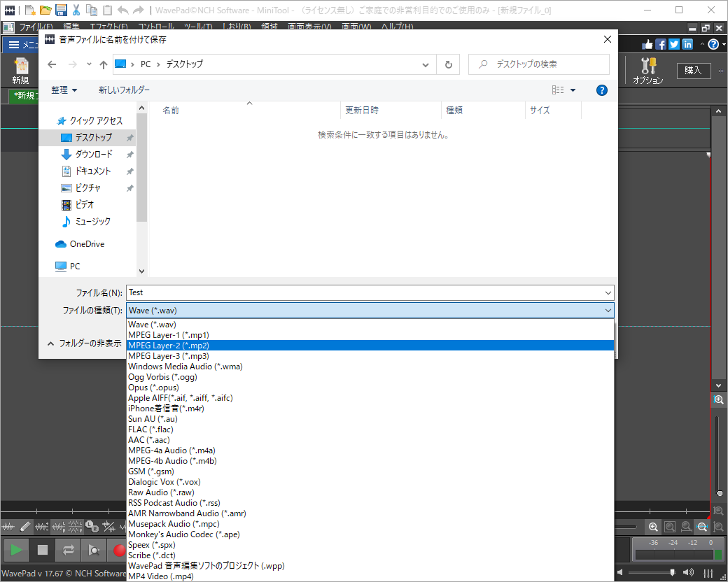The image size is (728, 582).
Task: Click New file icon in title bar
Action: (30, 10)
